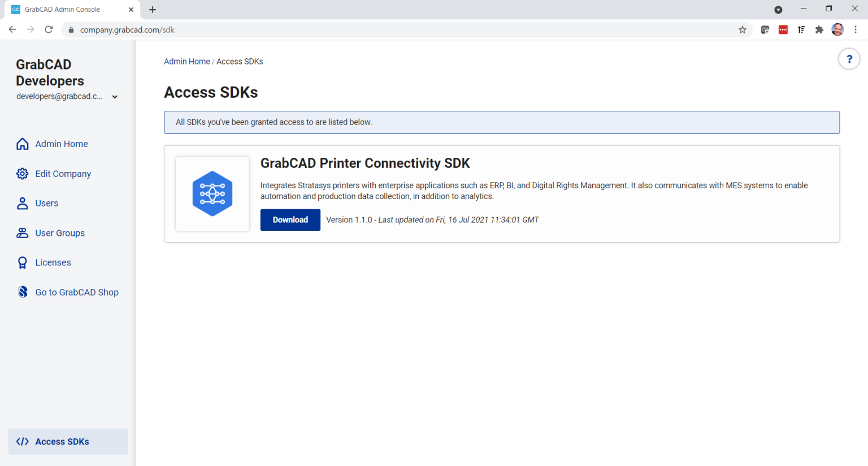The image size is (868, 466).
Task: Select the Licenses ribbon badge icon
Action: click(x=22, y=262)
